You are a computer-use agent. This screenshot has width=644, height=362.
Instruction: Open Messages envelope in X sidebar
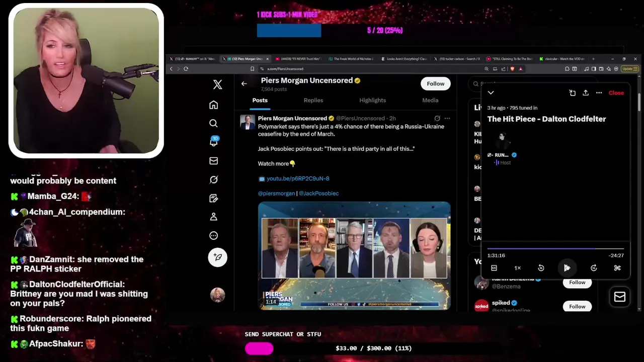(213, 161)
